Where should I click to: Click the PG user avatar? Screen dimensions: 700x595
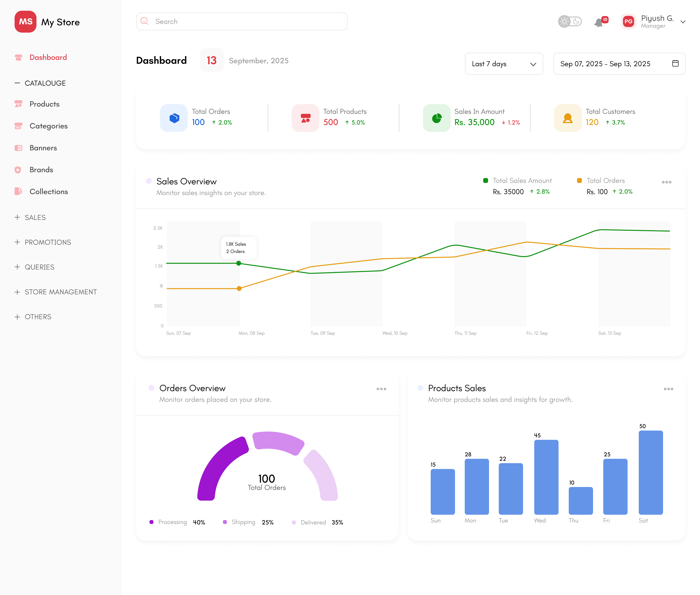[x=628, y=22]
